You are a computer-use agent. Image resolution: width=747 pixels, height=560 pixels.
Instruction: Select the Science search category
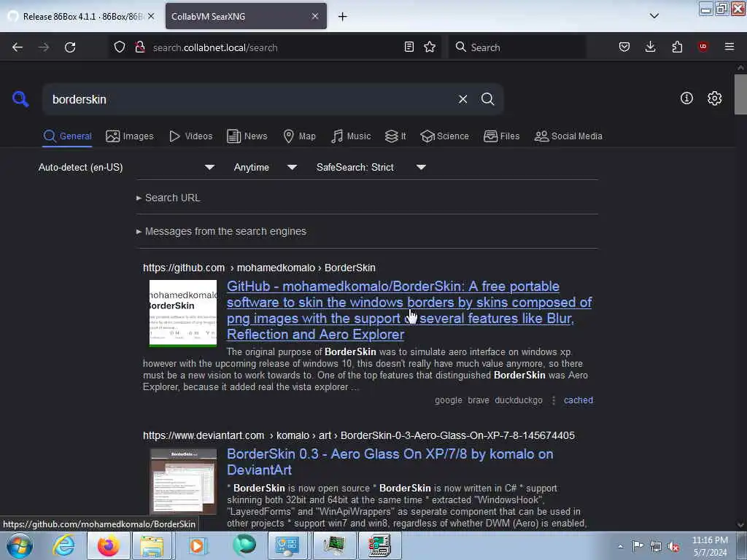pyautogui.click(x=444, y=136)
